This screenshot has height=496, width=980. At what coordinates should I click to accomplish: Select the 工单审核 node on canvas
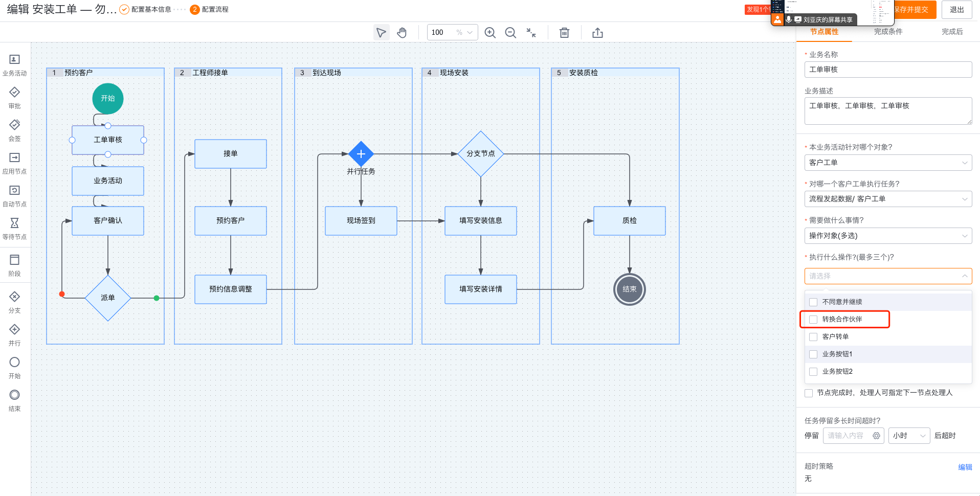[108, 140]
